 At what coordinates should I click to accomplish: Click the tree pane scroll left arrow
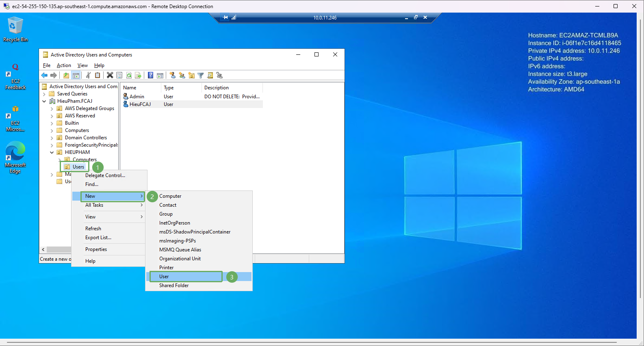tap(43, 250)
